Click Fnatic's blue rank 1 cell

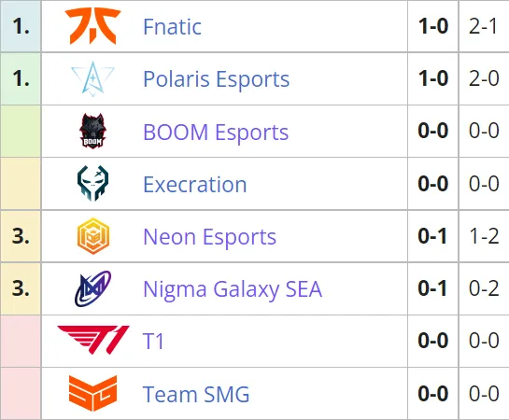coord(21,26)
